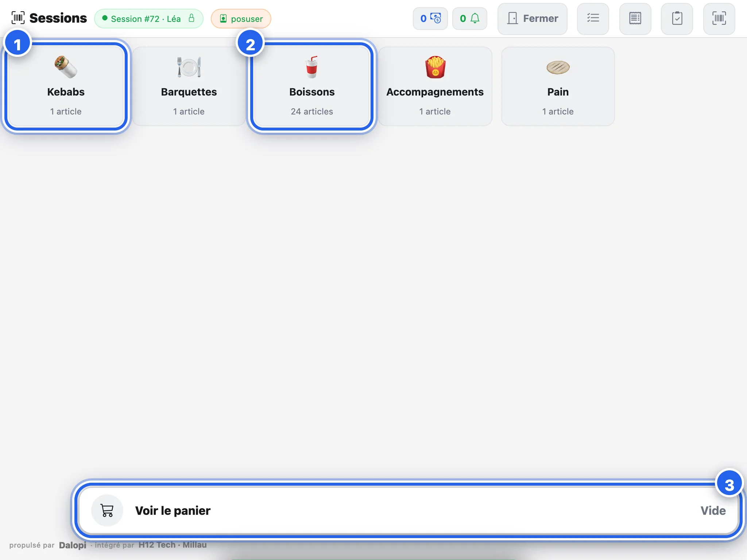The width and height of the screenshot is (747, 560).
Task: Click the barcode scanner icon at top right
Action: (719, 19)
